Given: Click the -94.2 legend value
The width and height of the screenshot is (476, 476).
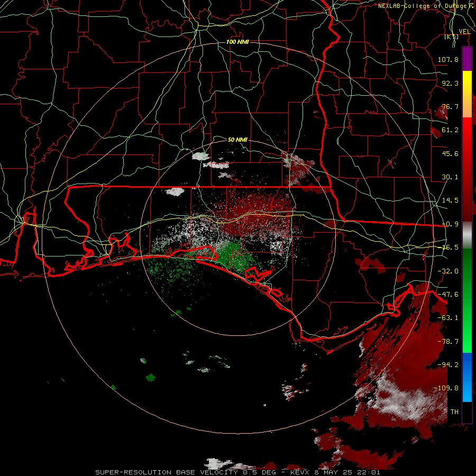Looking at the screenshot, I should 448,365.
